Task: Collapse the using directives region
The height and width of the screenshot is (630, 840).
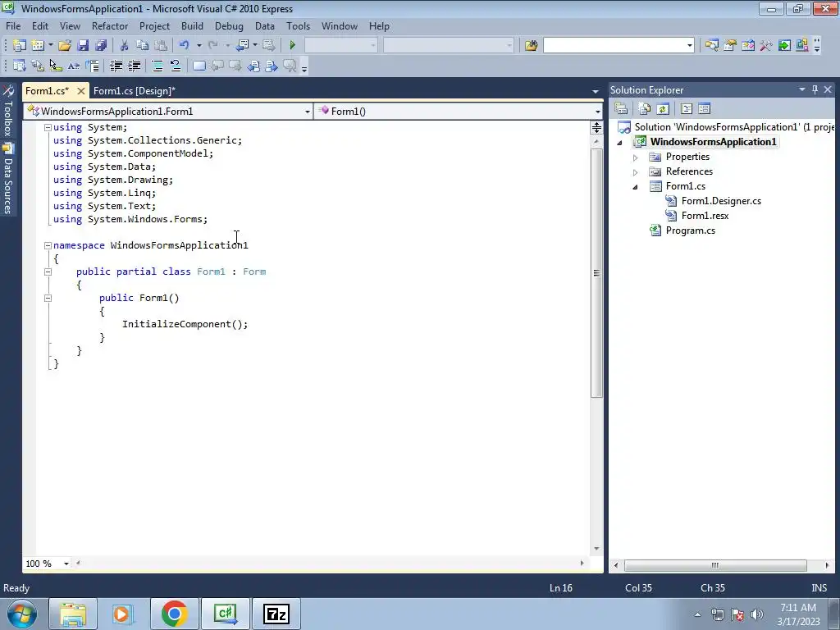Action: click(48, 127)
